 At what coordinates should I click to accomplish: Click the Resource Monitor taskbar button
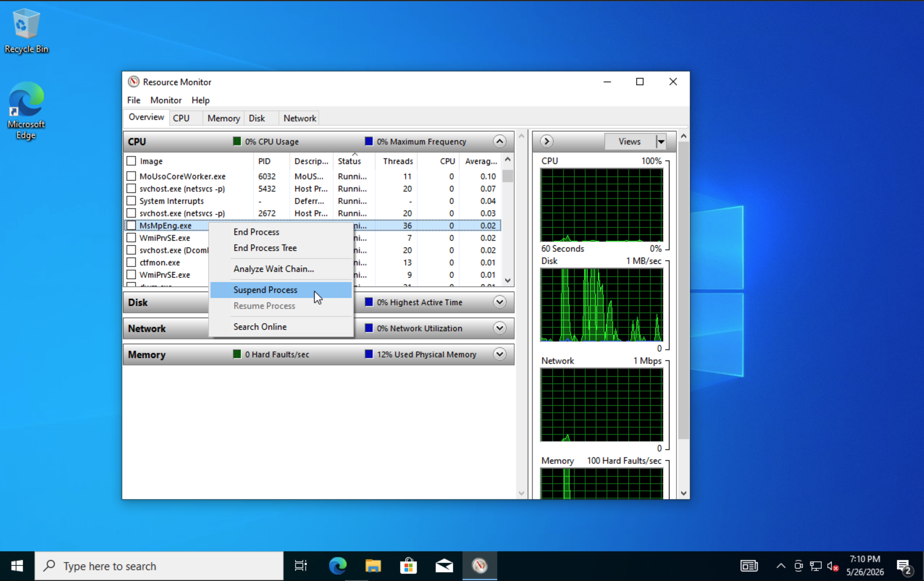480,566
